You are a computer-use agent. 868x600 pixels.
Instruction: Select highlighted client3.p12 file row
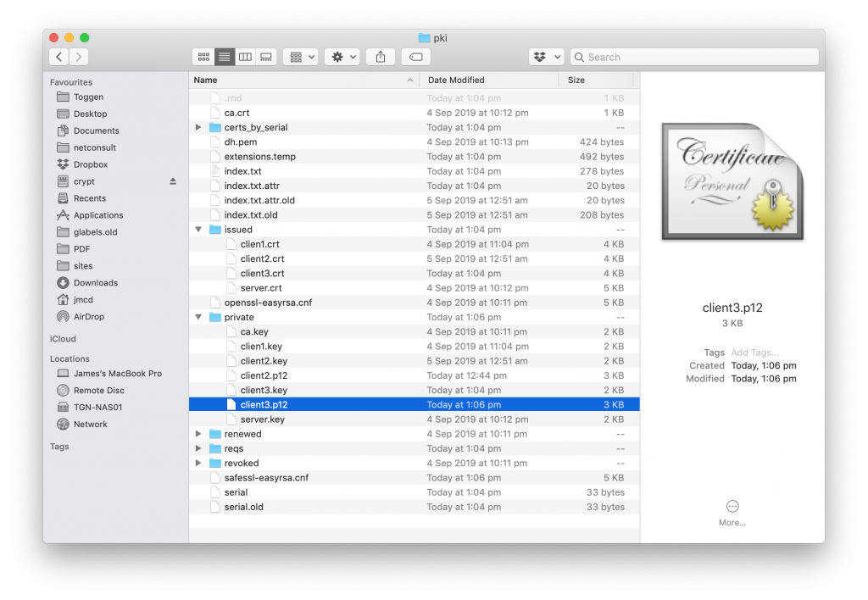tap(414, 404)
